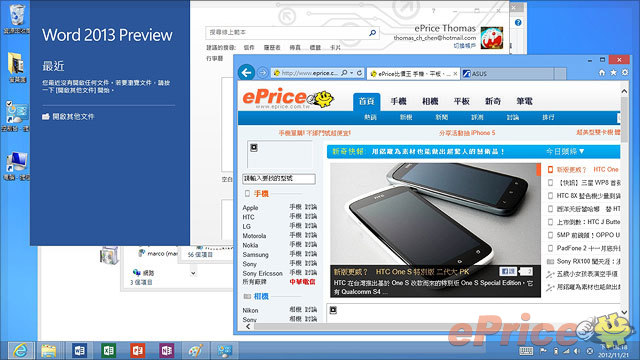Select the Computer shortcut on the desktop
Image resolution: width=640 pixels, height=360 pixels.
coord(17,166)
